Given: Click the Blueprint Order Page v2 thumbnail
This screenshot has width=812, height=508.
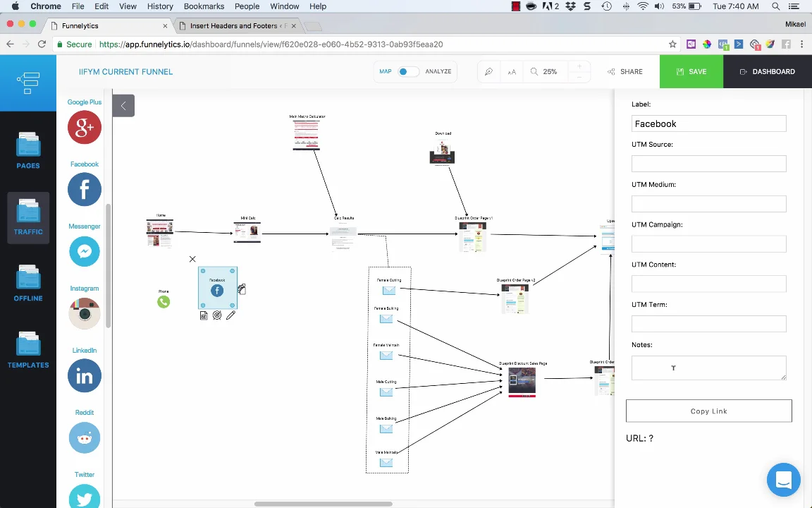Looking at the screenshot, I should (515, 298).
